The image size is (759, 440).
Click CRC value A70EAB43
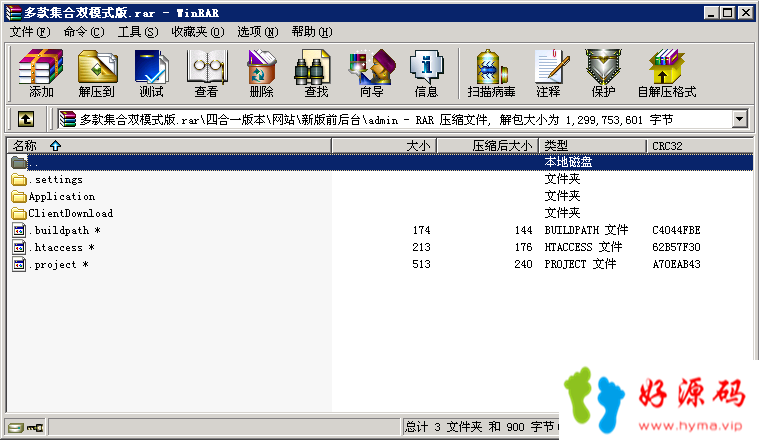tap(676, 264)
